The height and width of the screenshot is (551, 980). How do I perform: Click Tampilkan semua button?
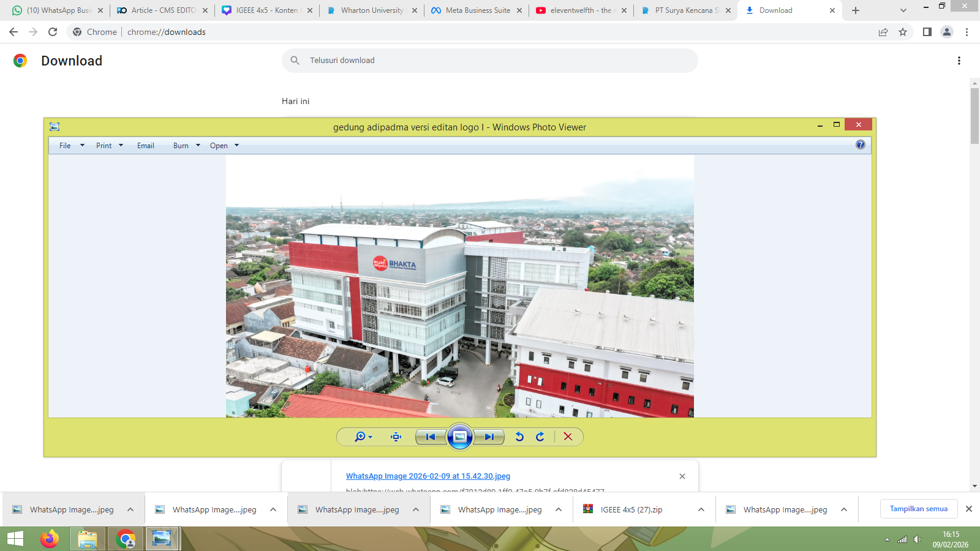[919, 509]
